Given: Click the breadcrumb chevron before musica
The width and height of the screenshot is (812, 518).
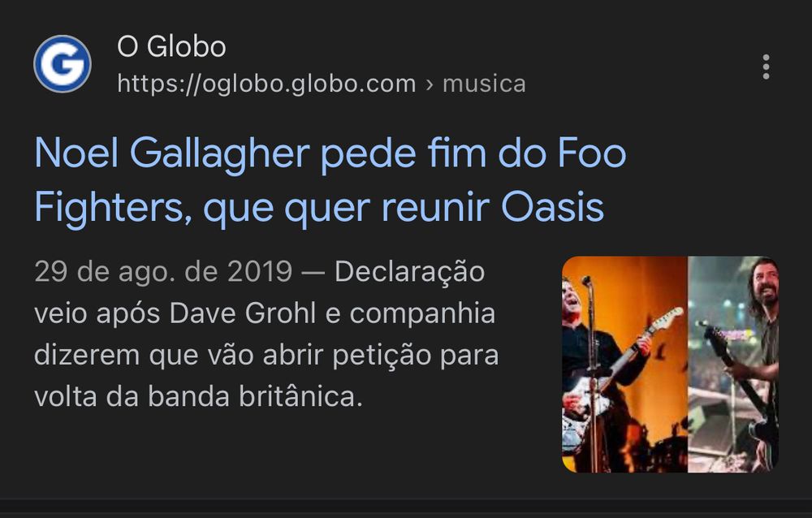Looking at the screenshot, I should (x=430, y=84).
